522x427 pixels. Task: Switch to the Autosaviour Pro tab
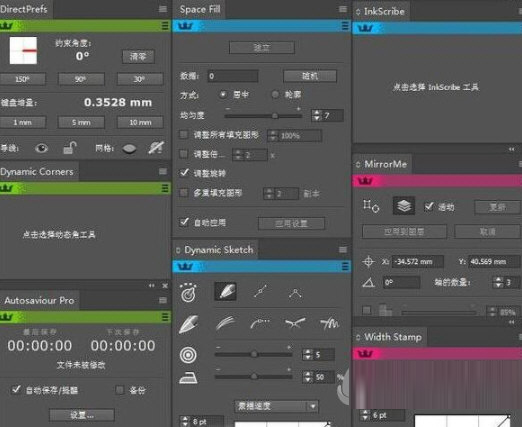tap(39, 300)
